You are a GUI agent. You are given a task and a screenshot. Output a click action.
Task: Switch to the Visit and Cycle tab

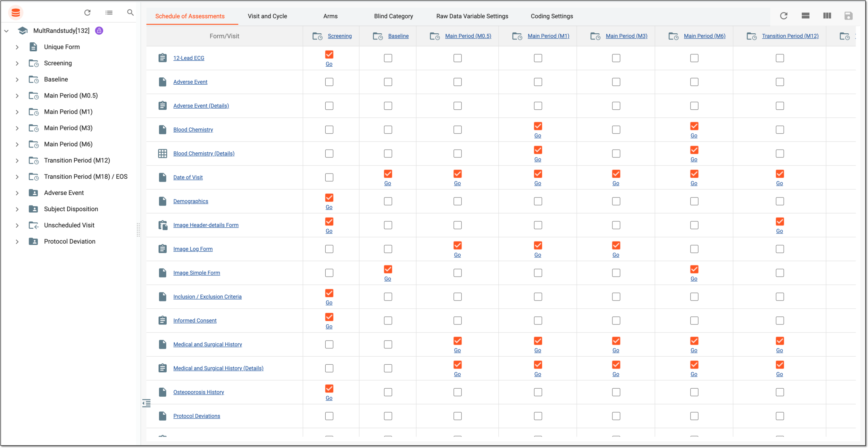point(267,16)
